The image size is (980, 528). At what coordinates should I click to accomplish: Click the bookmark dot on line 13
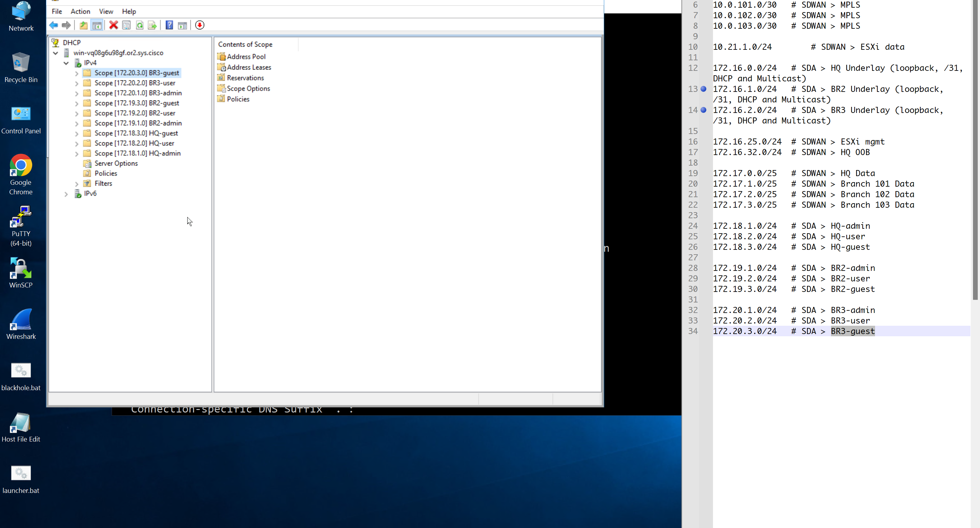pos(703,89)
